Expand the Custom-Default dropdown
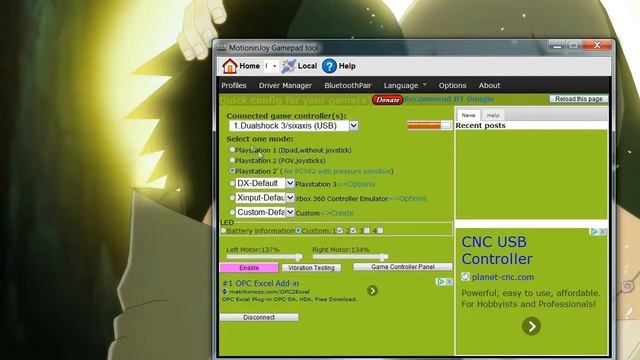The image size is (640, 360). (x=290, y=212)
